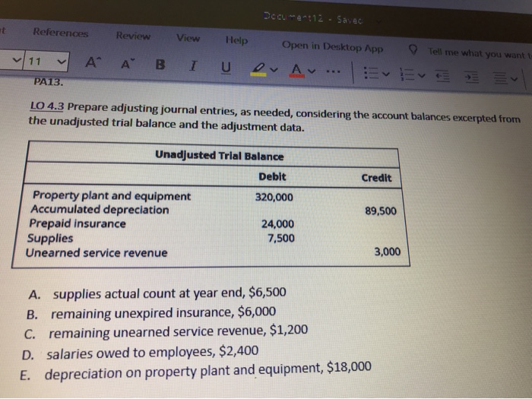Click the Shrink Font icon
This screenshot has height=399, width=532.
(128, 63)
